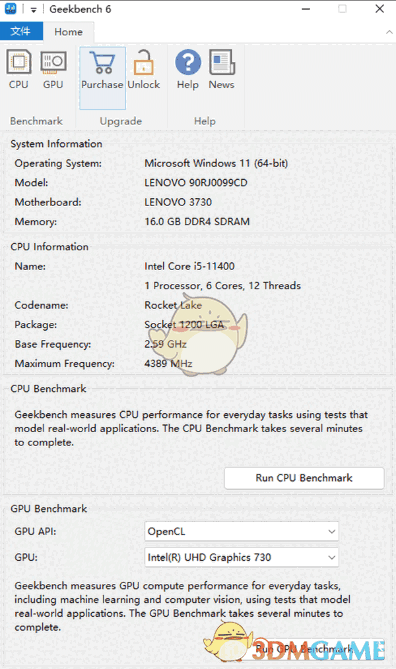Select the 'LENOVO 90RJ0099CD' model value
The width and height of the screenshot is (396, 669).
click(x=196, y=183)
